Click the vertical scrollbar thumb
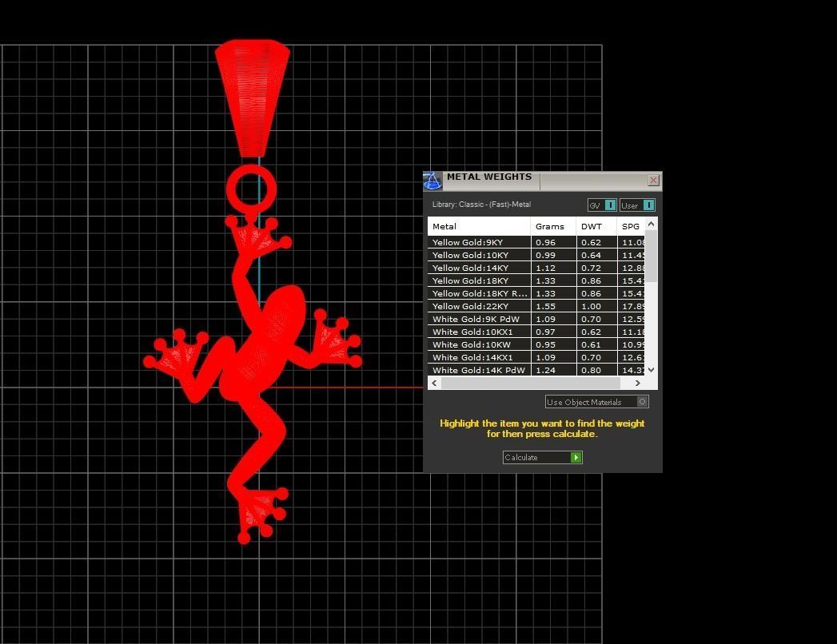837x644 pixels. pyautogui.click(x=652, y=256)
